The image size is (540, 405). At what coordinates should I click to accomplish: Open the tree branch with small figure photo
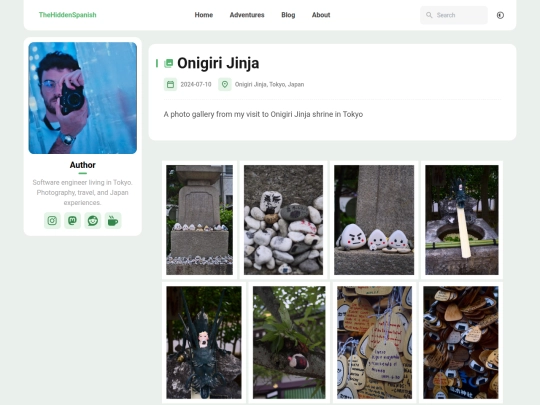289,343
